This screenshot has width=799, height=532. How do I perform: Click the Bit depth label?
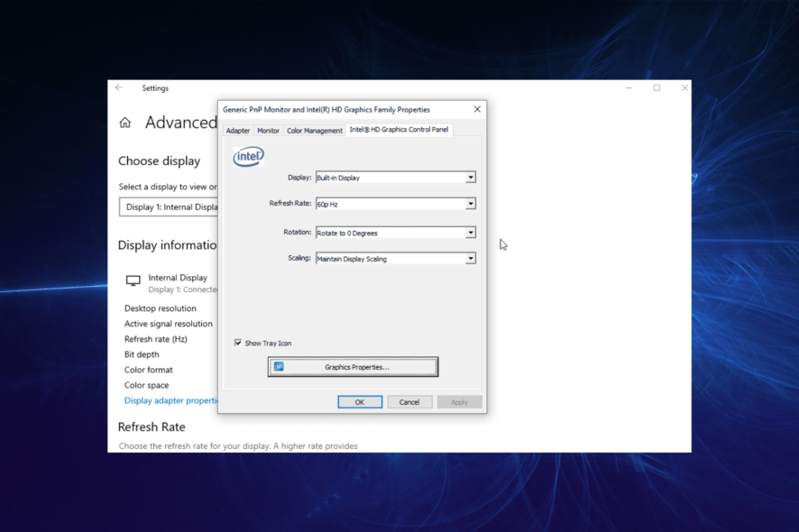pos(142,354)
